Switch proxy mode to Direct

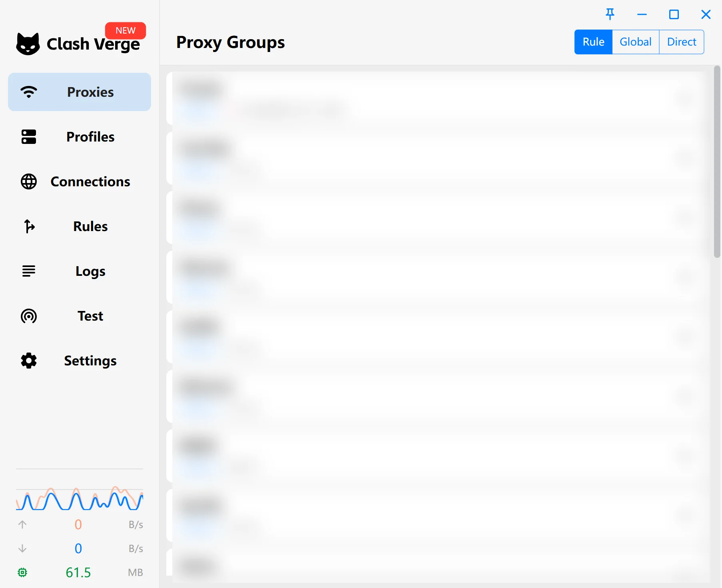[x=682, y=42]
